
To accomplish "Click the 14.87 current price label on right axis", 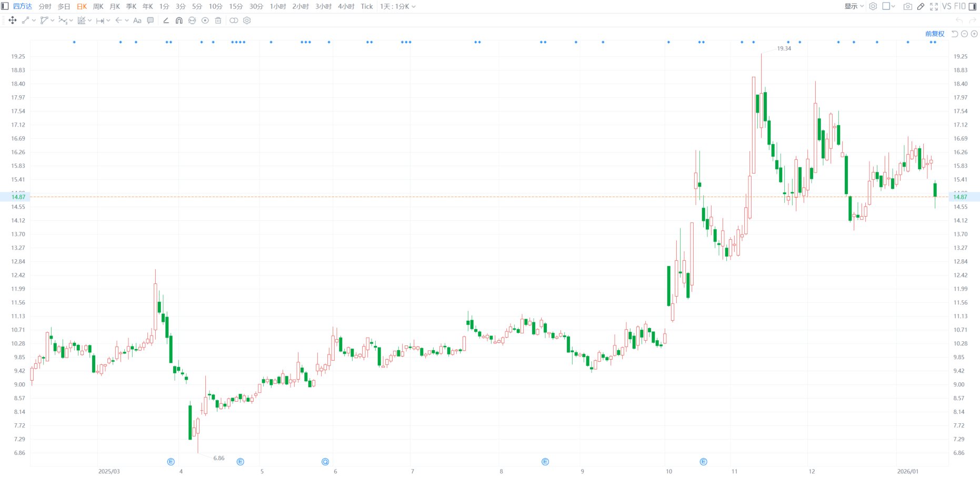I will click(961, 197).
